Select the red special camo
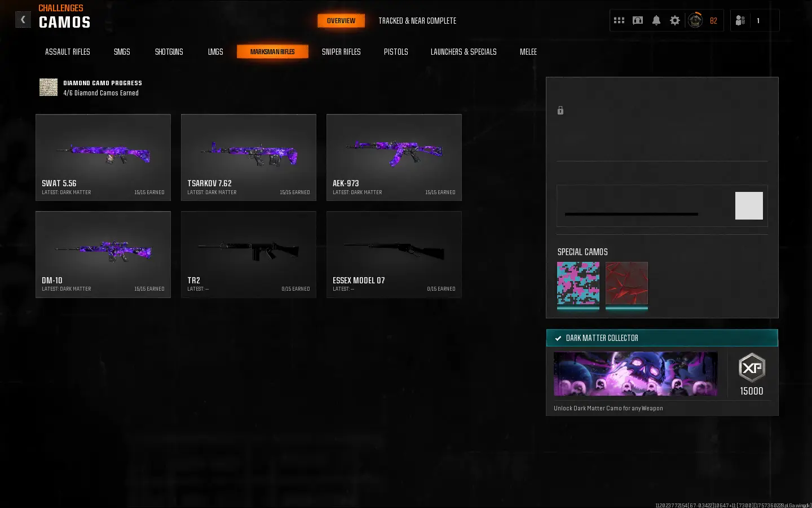The height and width of the screenshot is (508, 812). [626, 283]
